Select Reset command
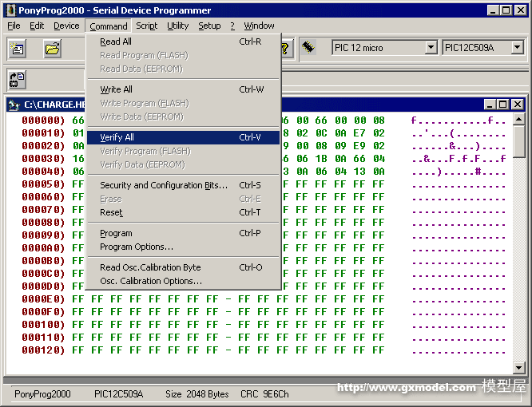 (112, 212)
